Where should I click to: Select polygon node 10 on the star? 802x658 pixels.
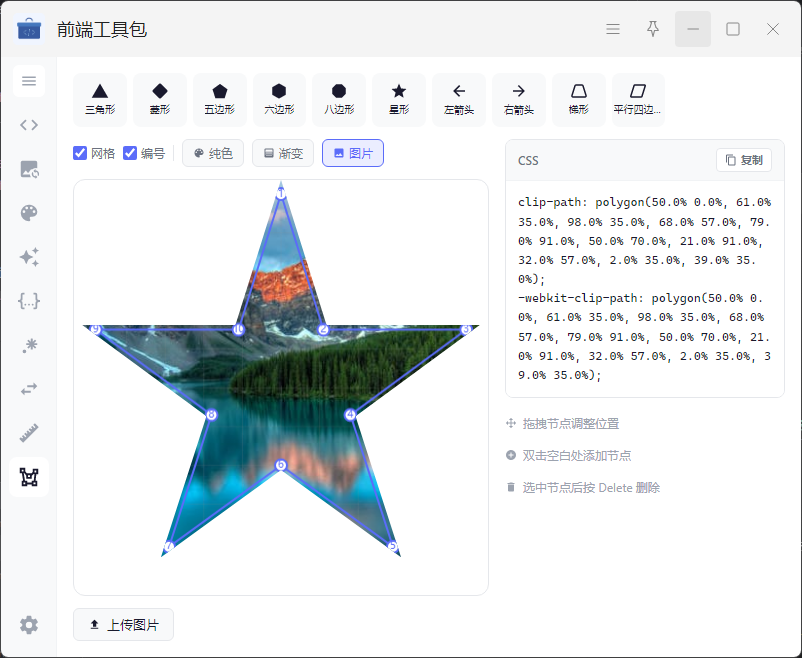pyautogui.click(x=239, y=330)
